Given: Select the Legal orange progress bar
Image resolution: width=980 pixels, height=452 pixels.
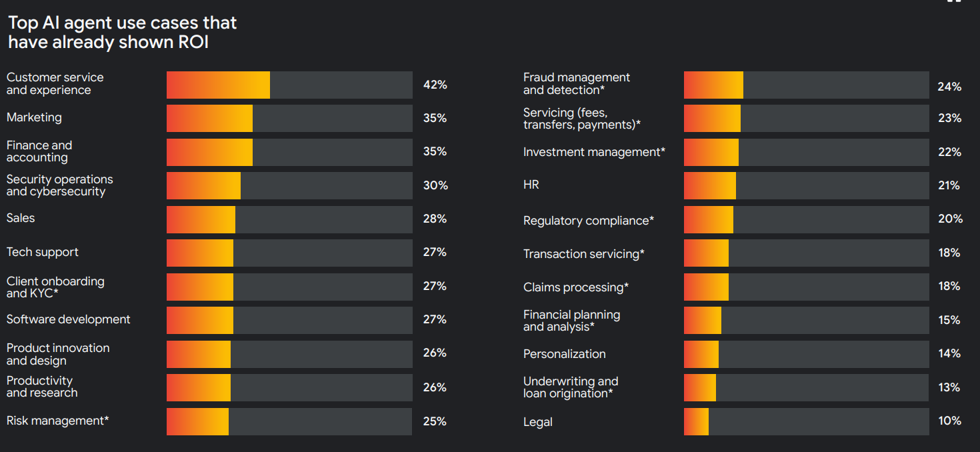Looking at the screenshot, I should point(696,421).
